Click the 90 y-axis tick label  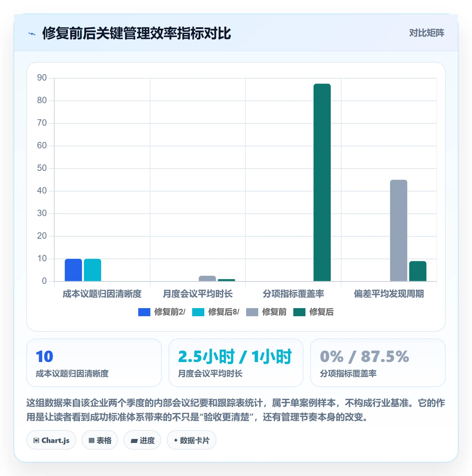(42, 78)
